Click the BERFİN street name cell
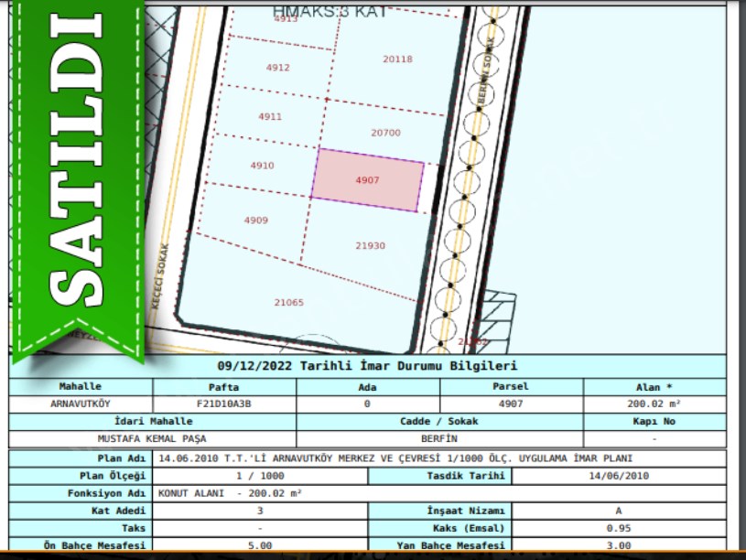Image resolution: width=746 pixels, height=560 pixels. pos(439,438)
